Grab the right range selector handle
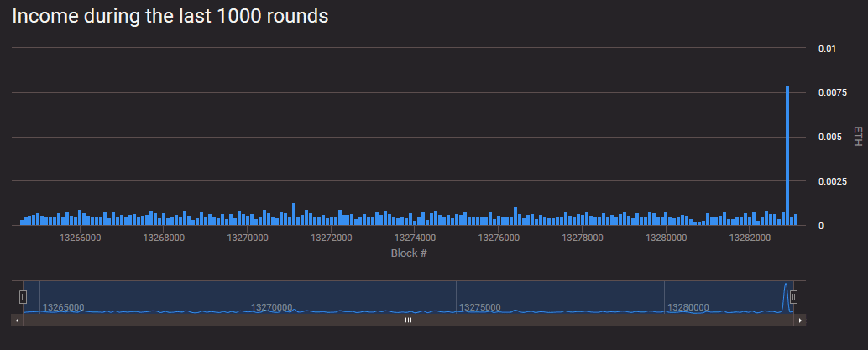 coord(793,297)
